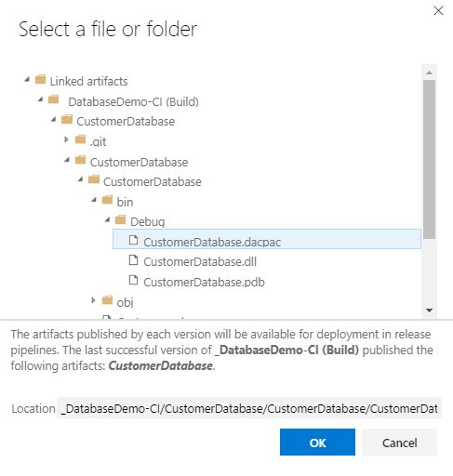Click the tree scrollbar up arrow

[x=429, y=73]
